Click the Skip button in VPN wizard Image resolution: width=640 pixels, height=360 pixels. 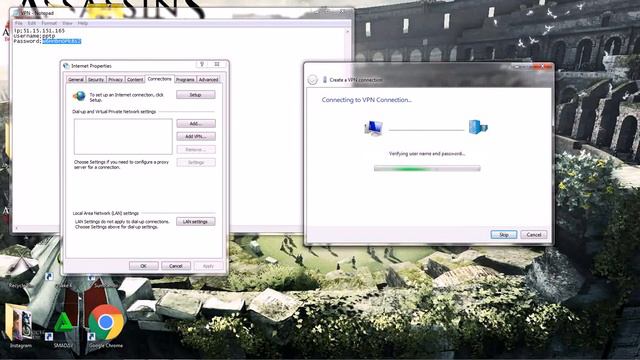click(504, 235)
